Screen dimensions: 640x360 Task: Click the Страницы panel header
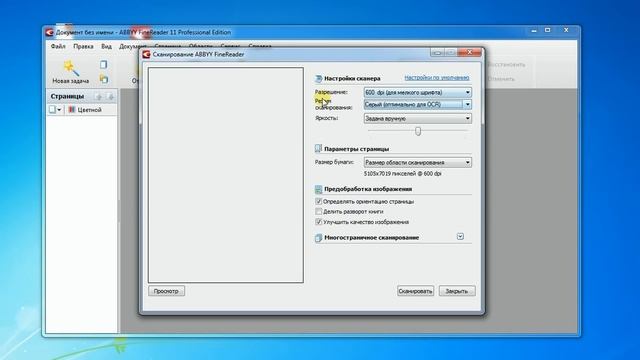(x=82, y=96)
